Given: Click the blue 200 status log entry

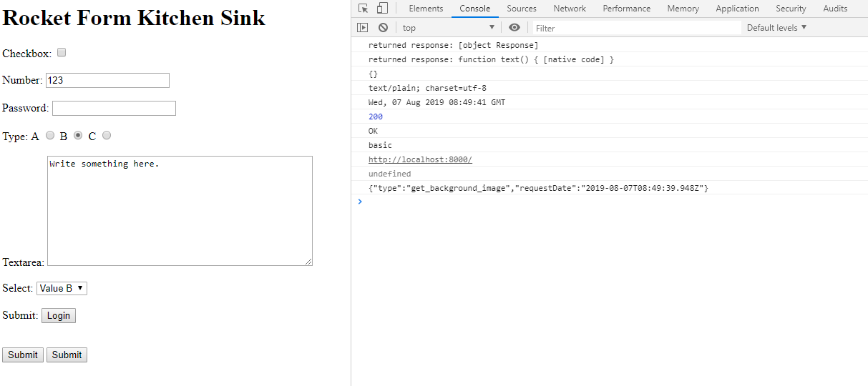Looking at the screenshot, I should (x=376, y=117).
